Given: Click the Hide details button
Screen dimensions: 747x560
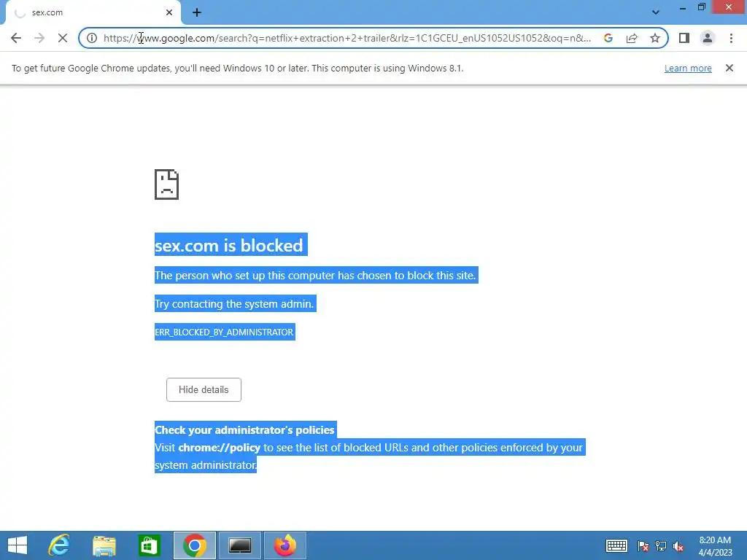Looking at the screenshot, I should 204,389.
